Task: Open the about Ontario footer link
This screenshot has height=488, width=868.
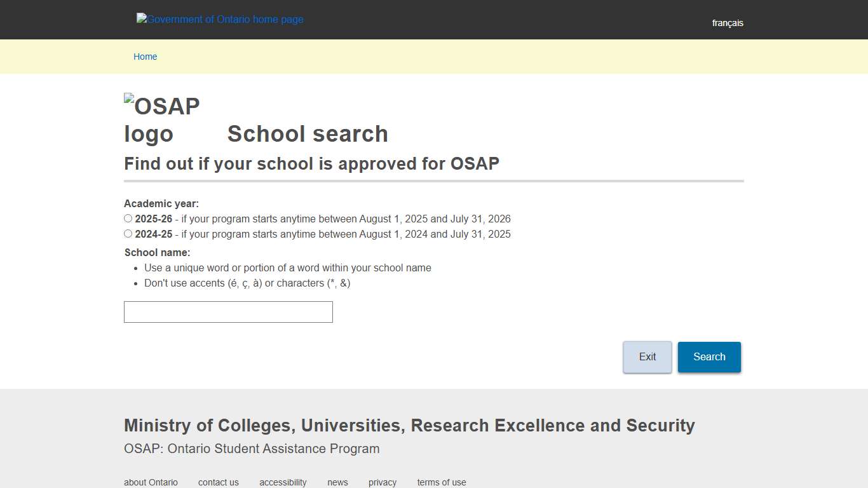Action: click(x=151, y=482)
